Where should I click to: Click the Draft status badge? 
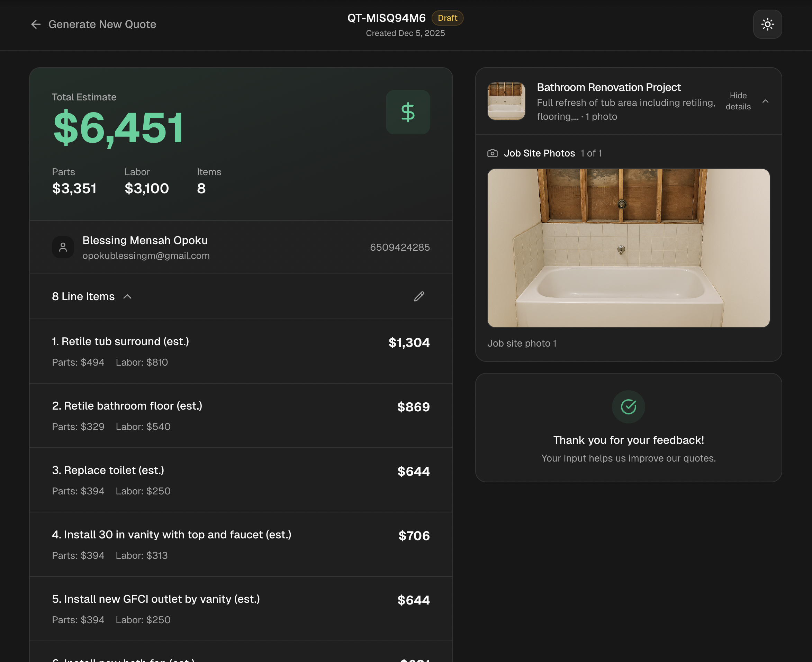pos(447,18)
